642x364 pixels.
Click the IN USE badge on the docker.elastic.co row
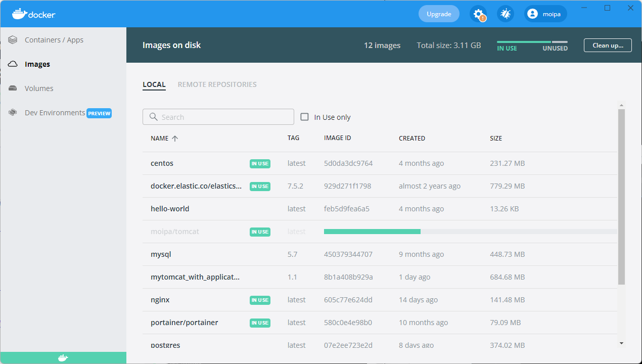tap(260, 187)
